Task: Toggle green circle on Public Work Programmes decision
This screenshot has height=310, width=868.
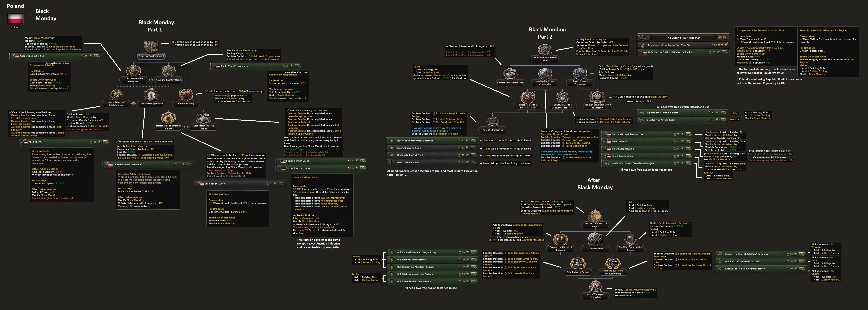Action: 291,66
